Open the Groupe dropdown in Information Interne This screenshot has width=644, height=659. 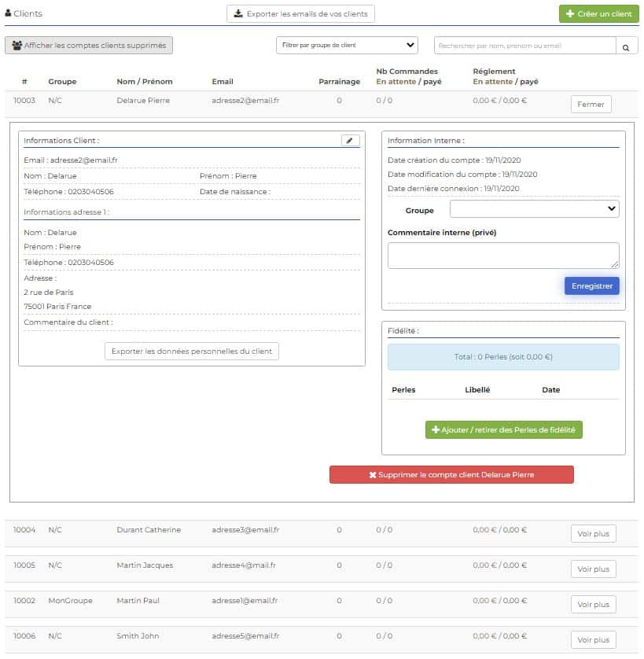(x=534, y=209)
